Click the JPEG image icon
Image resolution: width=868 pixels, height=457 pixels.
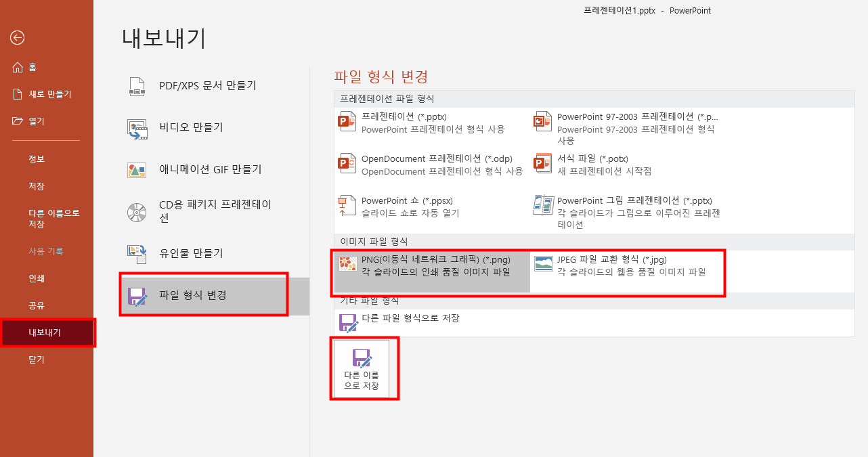[544, 264]
